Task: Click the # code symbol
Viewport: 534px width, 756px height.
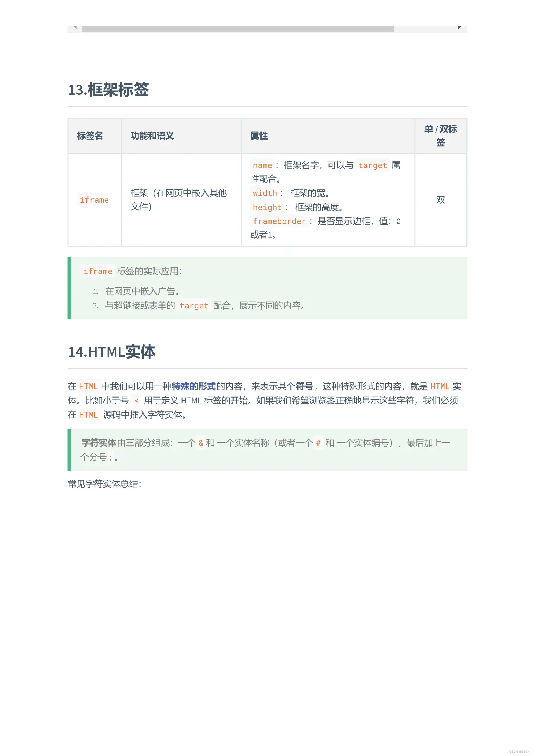Action: tap(318, 443)
